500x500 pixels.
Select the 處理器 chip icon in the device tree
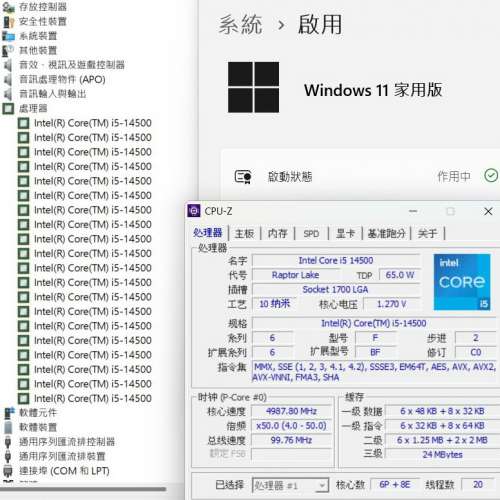[x=8, y=108]
